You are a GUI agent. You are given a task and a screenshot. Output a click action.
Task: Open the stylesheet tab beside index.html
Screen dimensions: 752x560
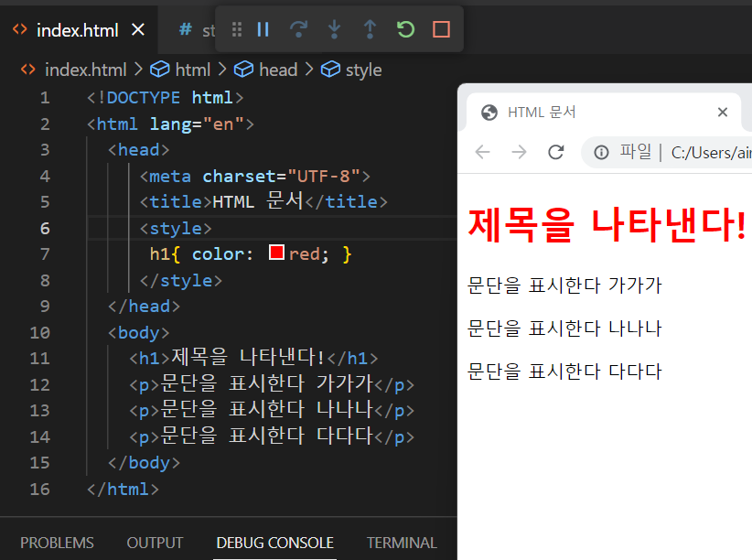pyautogui.click(x=197, y=30)
